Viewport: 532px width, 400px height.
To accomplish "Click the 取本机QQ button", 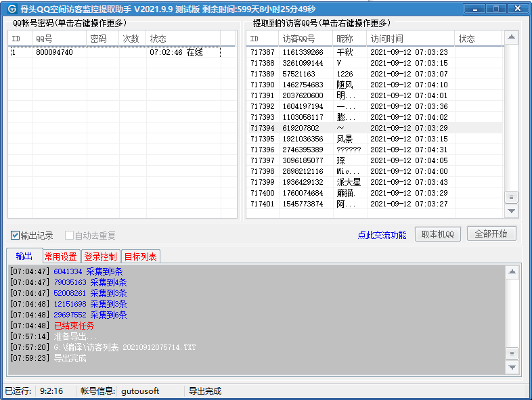I will pos(438,234).
